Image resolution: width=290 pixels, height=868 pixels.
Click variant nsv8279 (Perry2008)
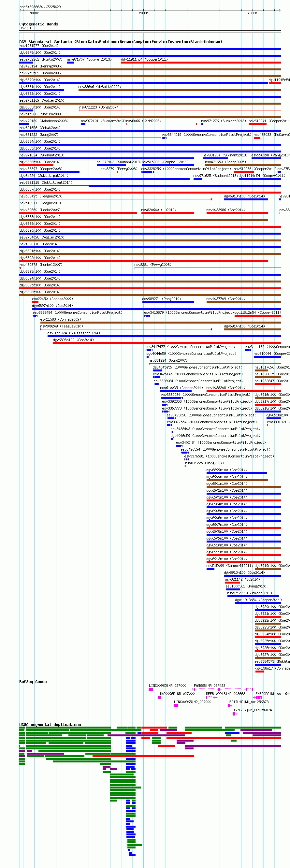coord(119,169)
